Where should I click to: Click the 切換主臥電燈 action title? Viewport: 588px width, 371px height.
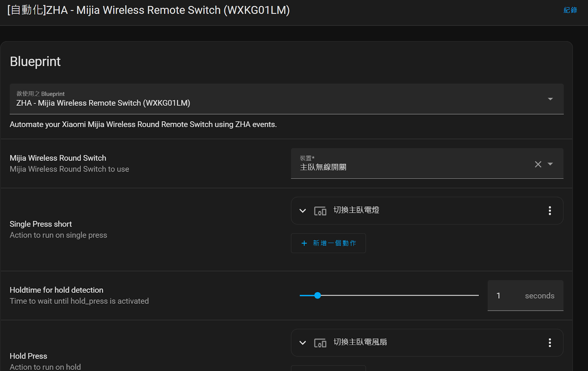point(356,210)
